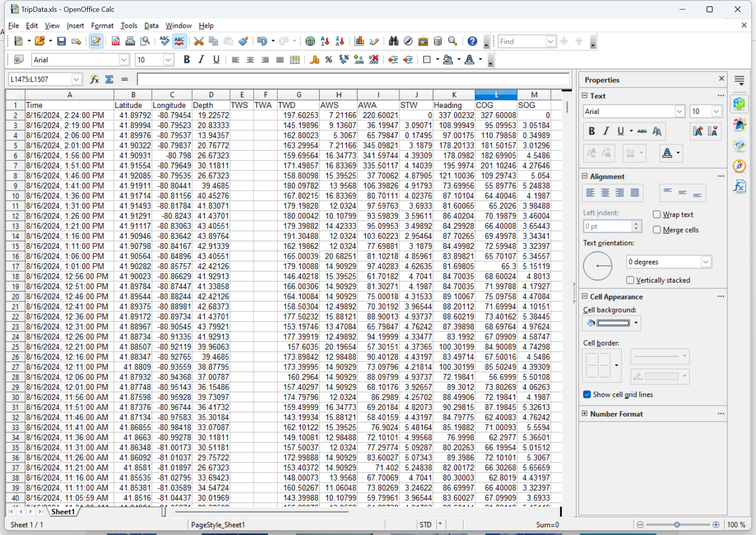756x535 pixels.
Task: Open the Tools menu
Action: click(129, 26)
